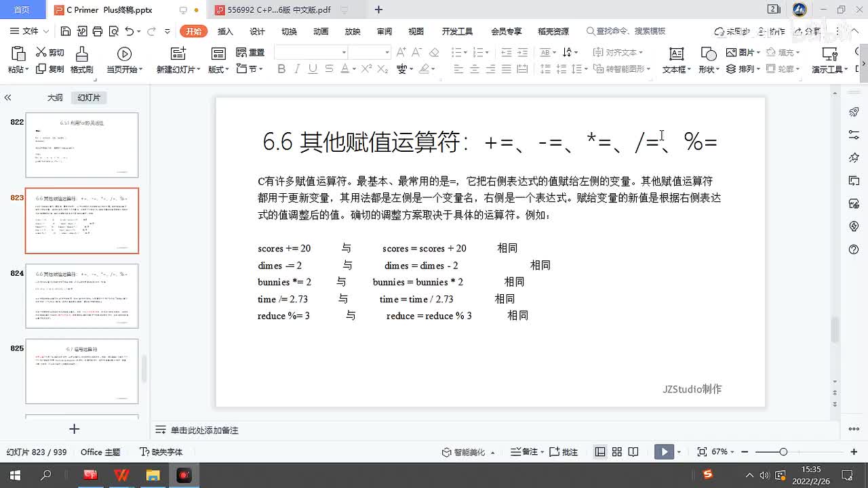This screenshot has width=868, height=488.
Task: Click the help question mark in right sidebar
Action: [854, 249]
